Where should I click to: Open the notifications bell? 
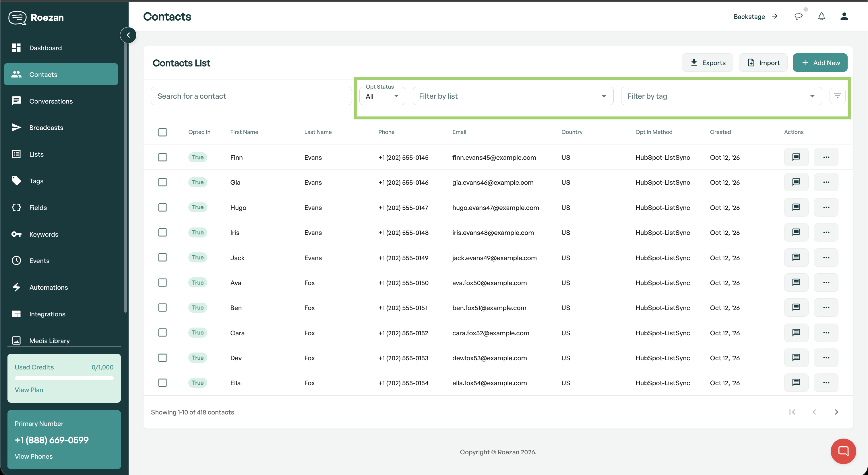(821, 17)
